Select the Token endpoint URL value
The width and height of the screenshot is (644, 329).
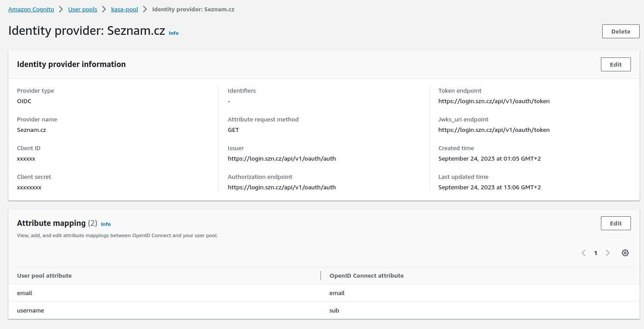pyautogui.click(x=494, y=101)
